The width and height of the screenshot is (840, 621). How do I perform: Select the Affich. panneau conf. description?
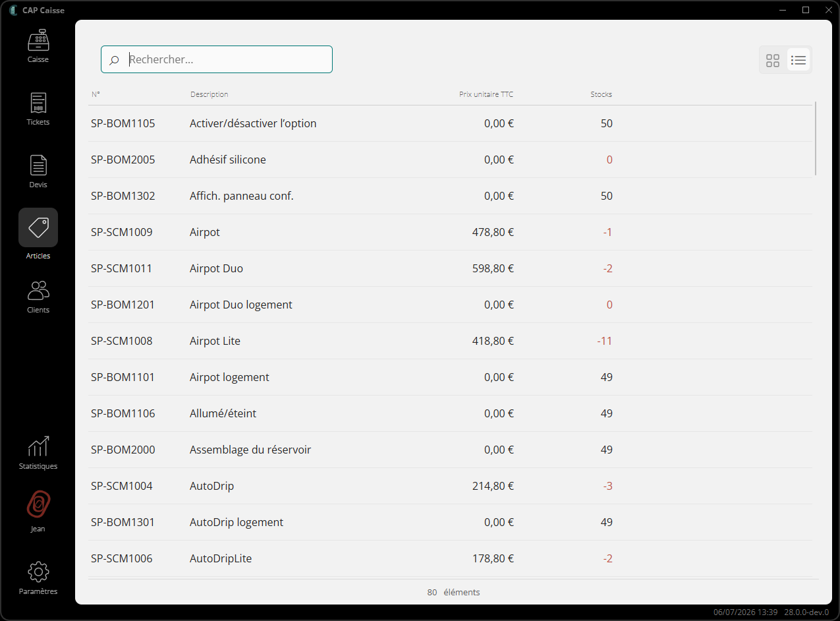click(x=242, y=196)
